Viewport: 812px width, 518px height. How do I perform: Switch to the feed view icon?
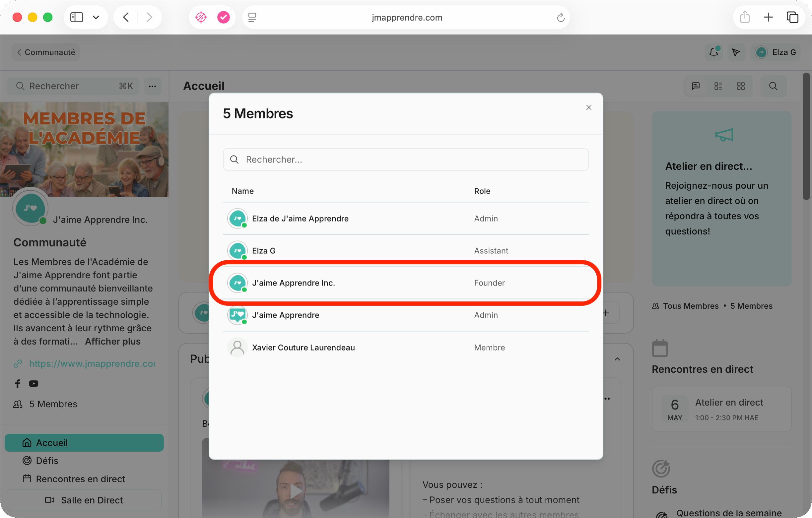pyautogui.click(x=695, y=86)
